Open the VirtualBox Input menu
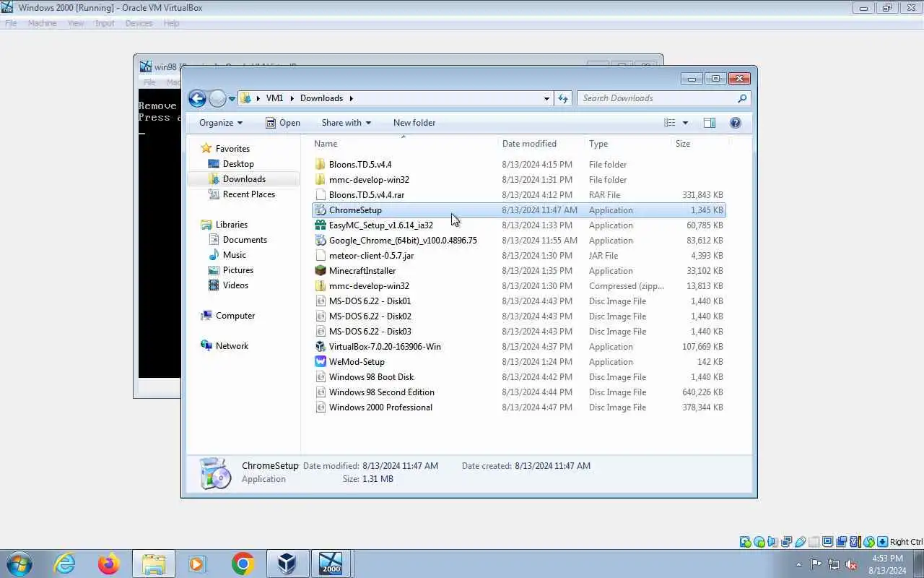The height and width of the screenshot is (578, 924). (105, 23)
